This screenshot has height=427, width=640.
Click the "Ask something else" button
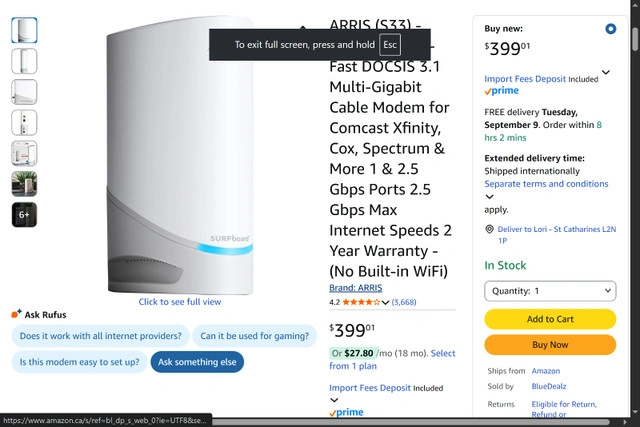pyautogui.click(x=197, y=362)
